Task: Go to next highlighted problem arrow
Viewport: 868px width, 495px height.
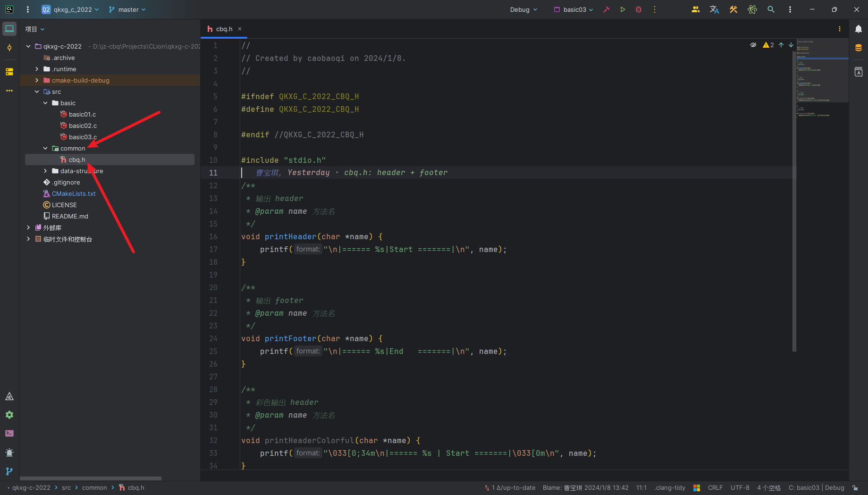Action: (791, 45)
